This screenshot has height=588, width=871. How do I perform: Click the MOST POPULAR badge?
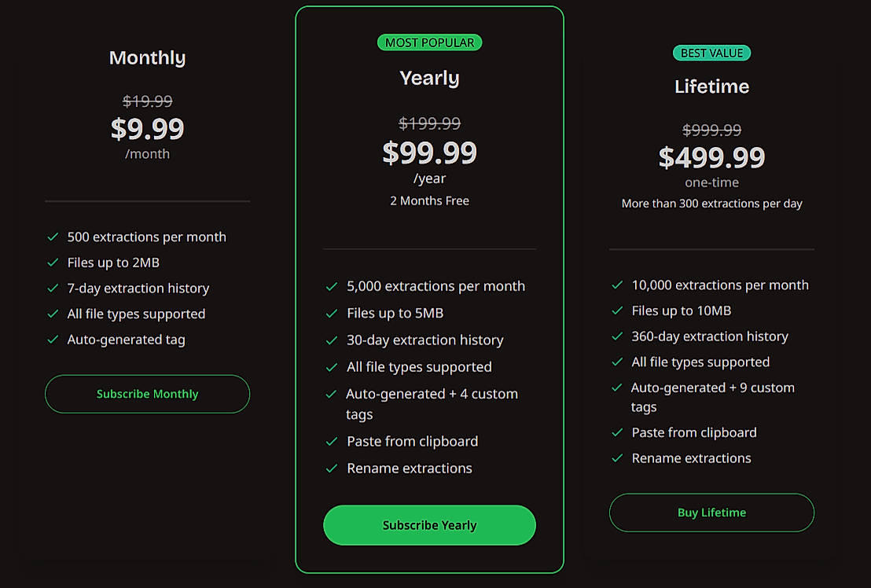tap(429, 42)
